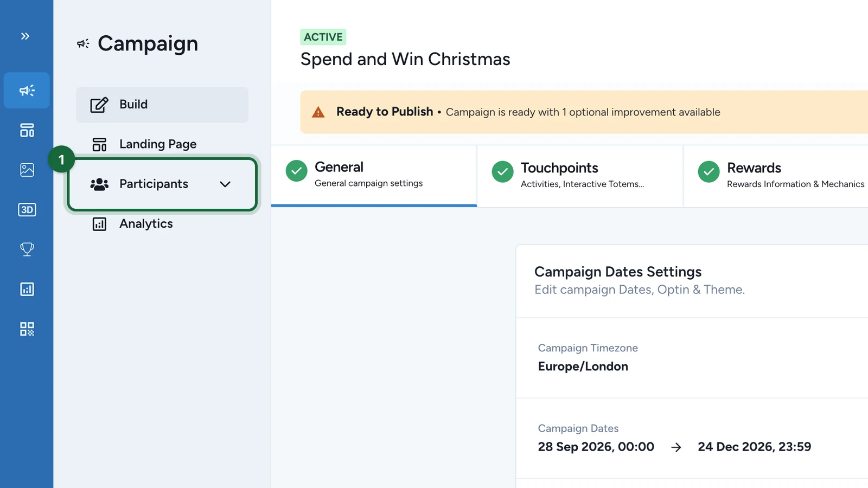
Task: Open the QR code icon in sidebar
Action: (27, 329)
